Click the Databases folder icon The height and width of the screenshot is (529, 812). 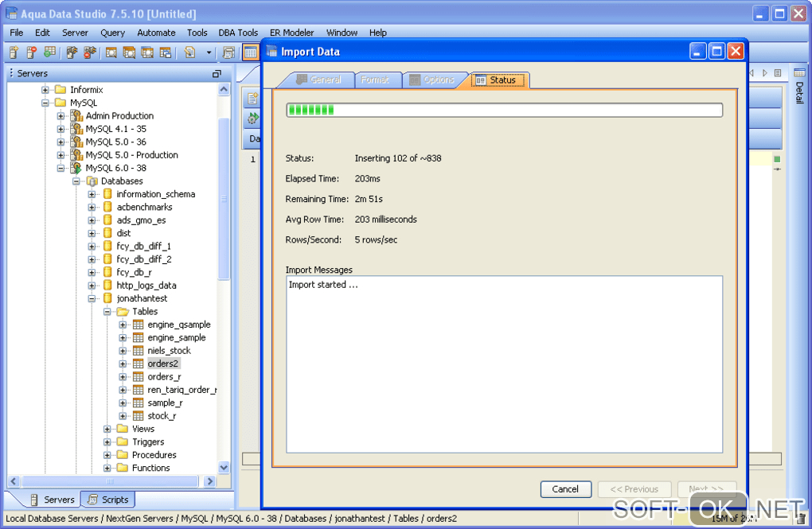(x=92, y=181)
